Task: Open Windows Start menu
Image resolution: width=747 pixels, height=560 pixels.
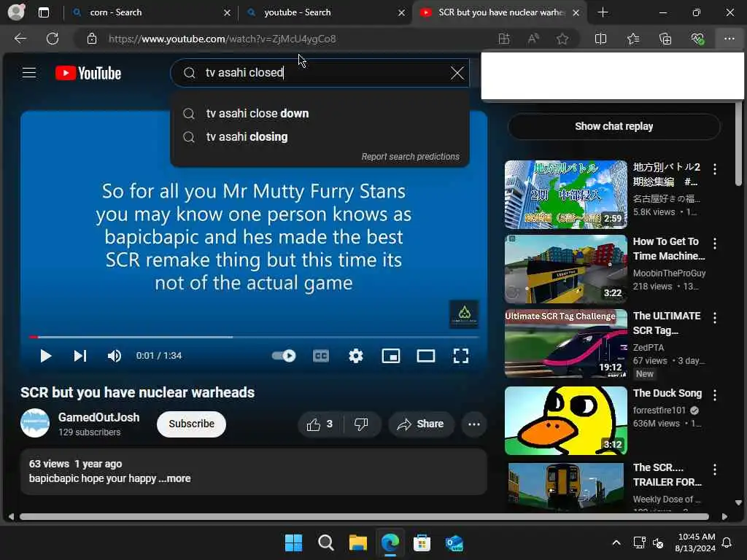Action: click(x=293, y=542)
